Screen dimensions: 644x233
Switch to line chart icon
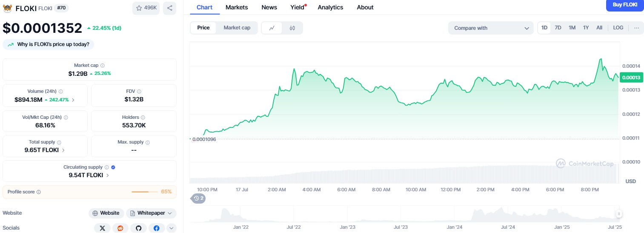click(272, 28)
